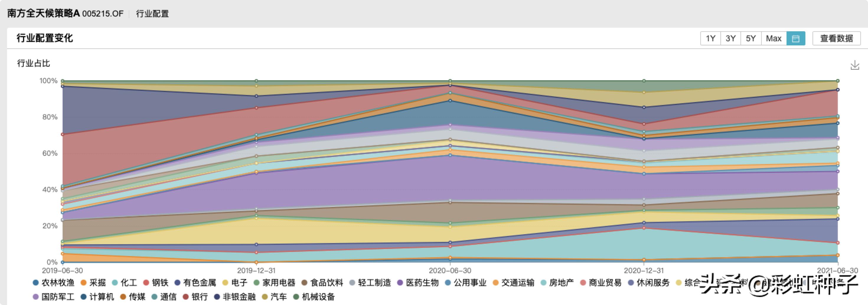Hide the 医药生物 series via legend
The width and height of the screenshot is (868, 305).
click(418, 283)
